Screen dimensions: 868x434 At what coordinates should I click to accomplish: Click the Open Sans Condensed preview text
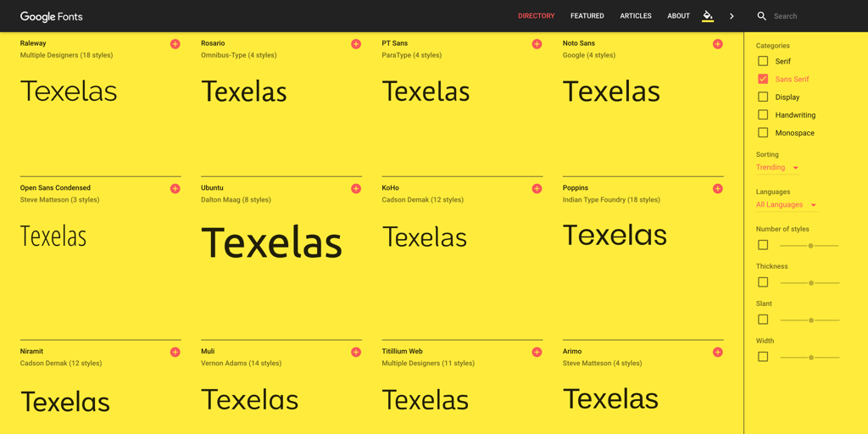point(53,236)
